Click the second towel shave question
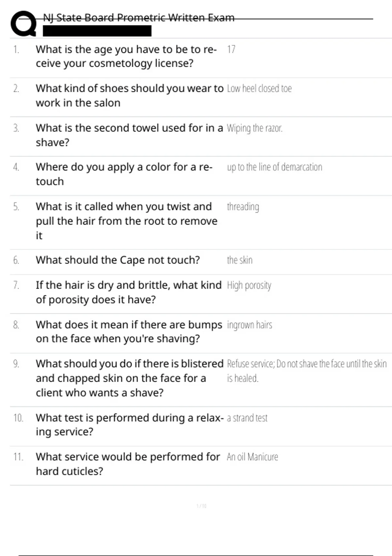392x556 pixels. (129, 135)
